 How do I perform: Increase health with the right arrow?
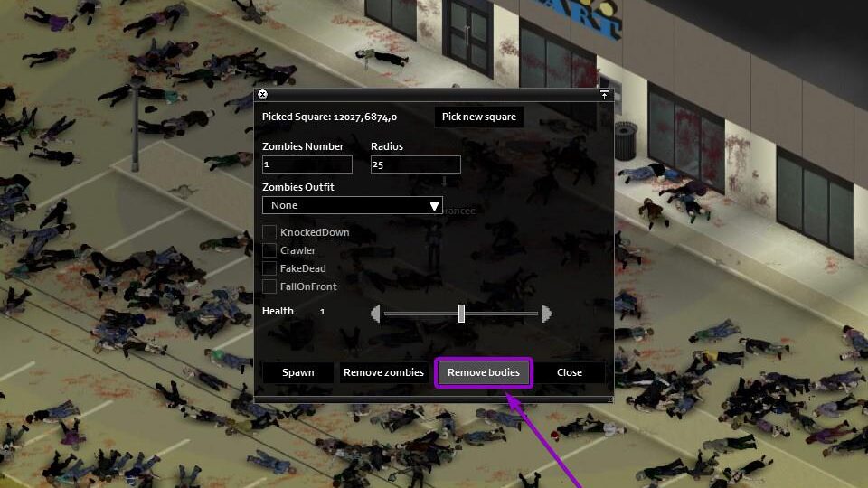click(547, 314)
